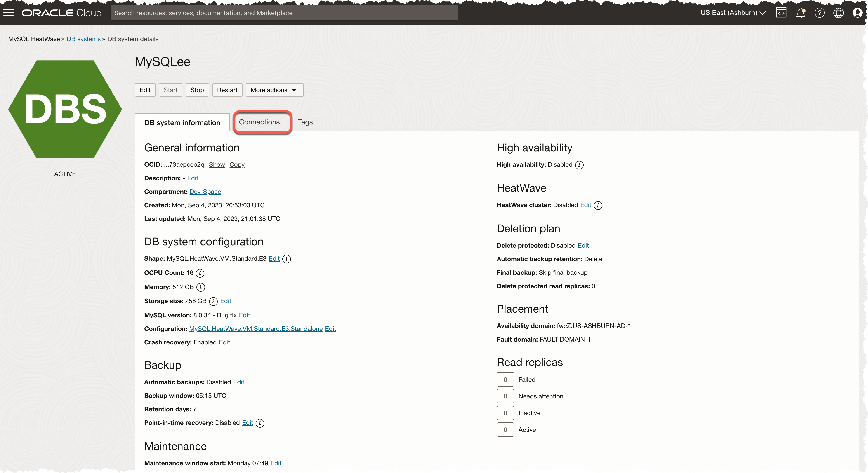This screenshot has height=473, width=868.
Task: Click the ACTIVE status label
Action: [65, 174]
